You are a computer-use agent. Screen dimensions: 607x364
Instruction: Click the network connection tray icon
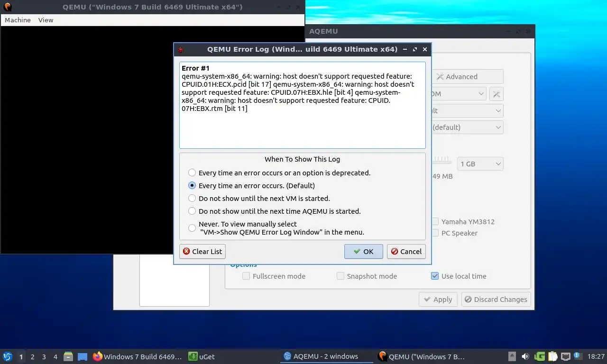(x=565, y=356)
